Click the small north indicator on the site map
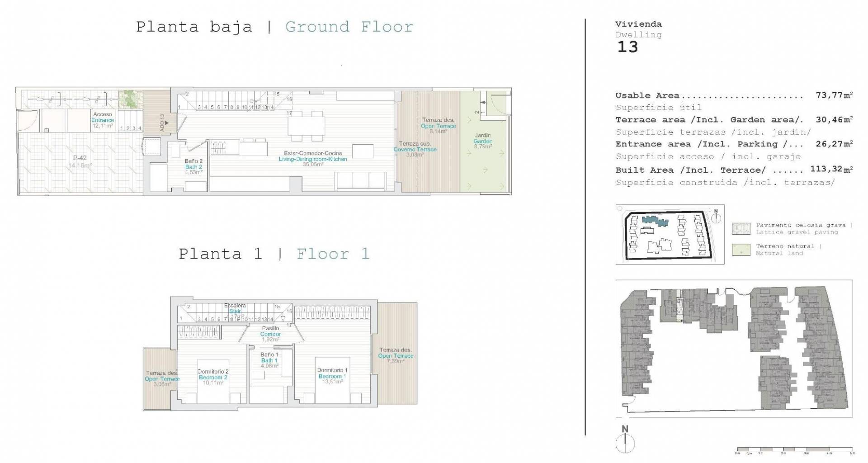 (716, 217)
